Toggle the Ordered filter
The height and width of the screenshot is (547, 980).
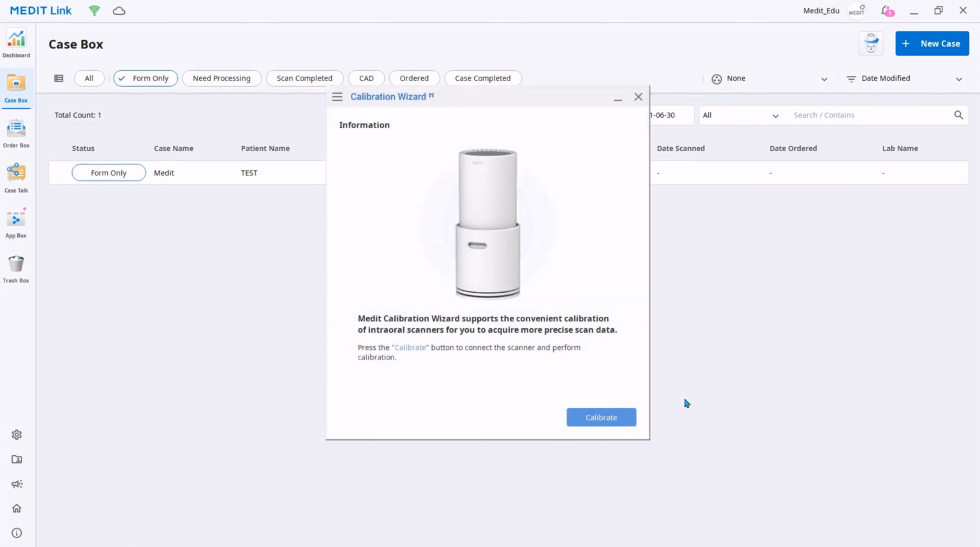414,78
